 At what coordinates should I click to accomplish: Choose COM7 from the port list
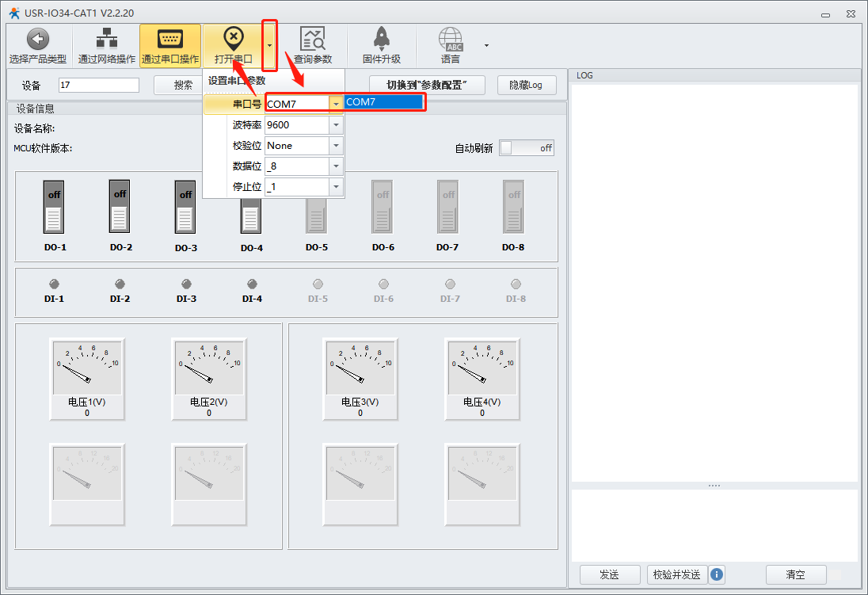coord(384,102)
